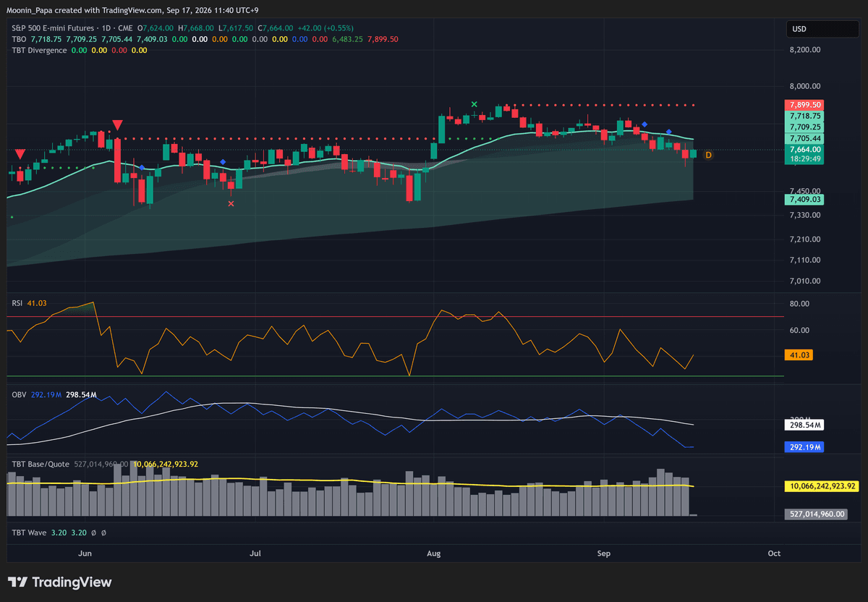Click the TBO indicator label
This screenshot has width=868, height=602.
coord(20,39)
